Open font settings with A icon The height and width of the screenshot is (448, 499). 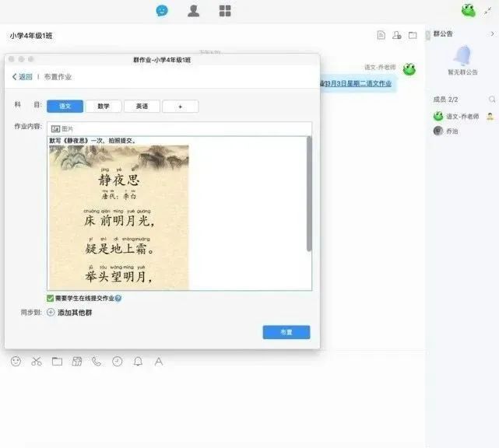click(159, 362)
